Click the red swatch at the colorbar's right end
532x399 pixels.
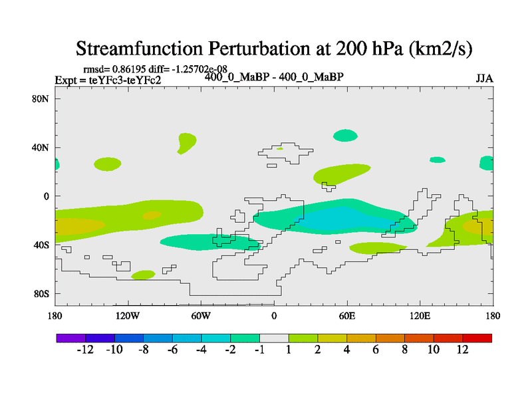pos(477,338)
